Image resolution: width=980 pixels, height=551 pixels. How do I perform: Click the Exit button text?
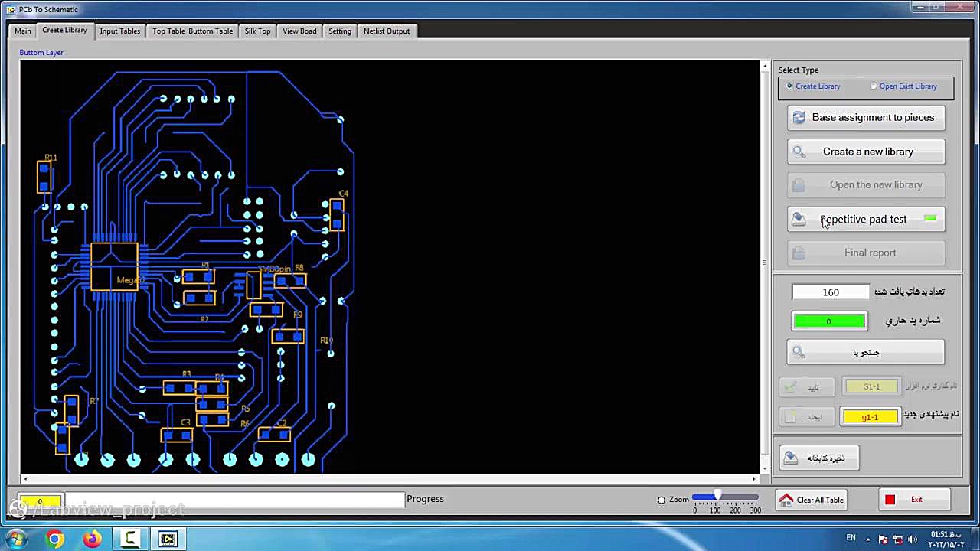tap(916, 500)
